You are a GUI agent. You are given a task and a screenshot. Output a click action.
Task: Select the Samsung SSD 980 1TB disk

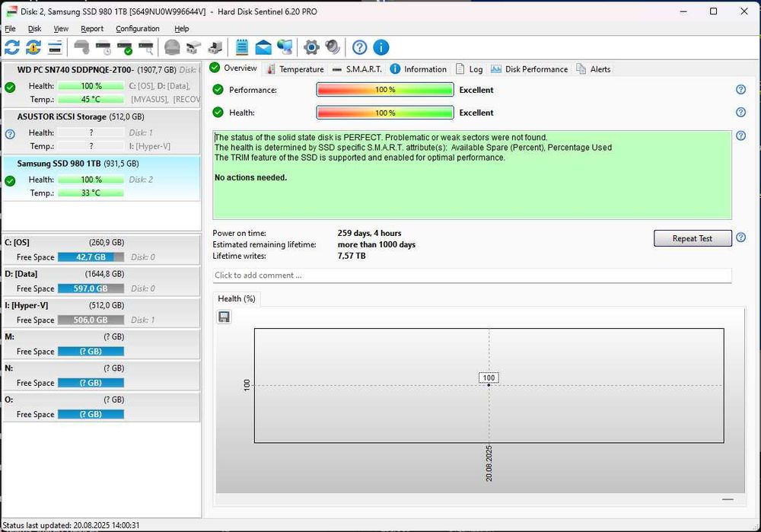coord(101,179)
